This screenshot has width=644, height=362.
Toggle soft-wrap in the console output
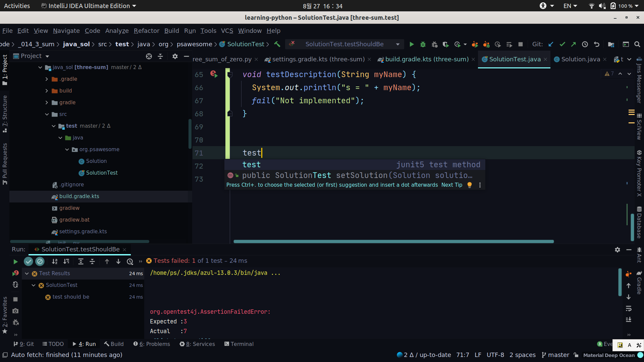click(629, 308)
